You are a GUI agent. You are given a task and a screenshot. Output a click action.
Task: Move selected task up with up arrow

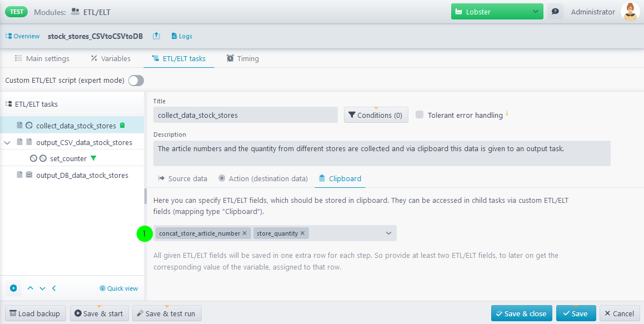point(30,288)
